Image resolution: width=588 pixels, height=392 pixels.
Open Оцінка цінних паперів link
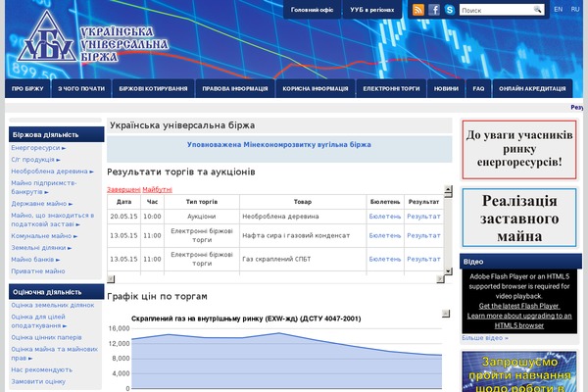46,337
